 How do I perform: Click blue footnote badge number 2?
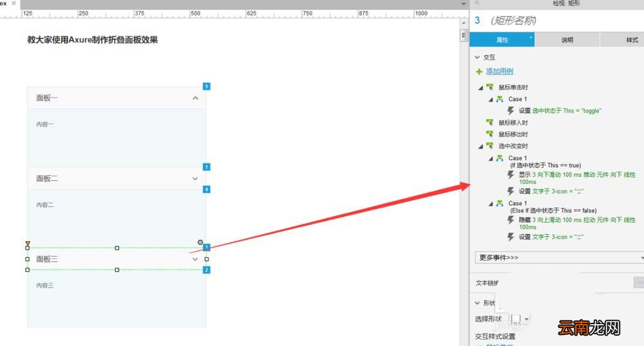pos(207,269)
